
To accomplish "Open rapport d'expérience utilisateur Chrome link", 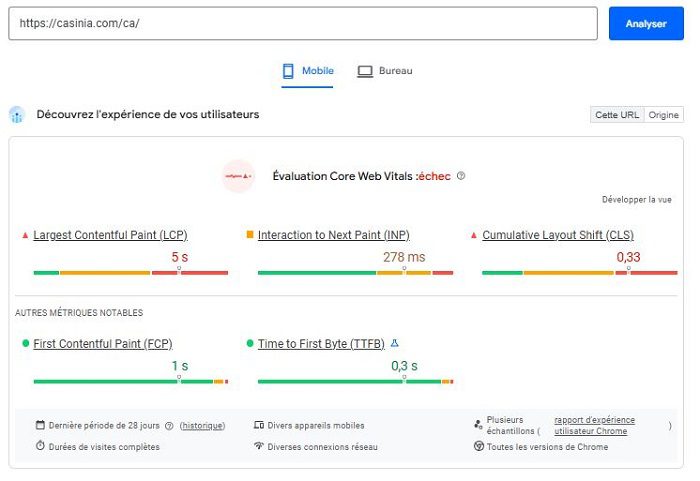I will point(594,426).
